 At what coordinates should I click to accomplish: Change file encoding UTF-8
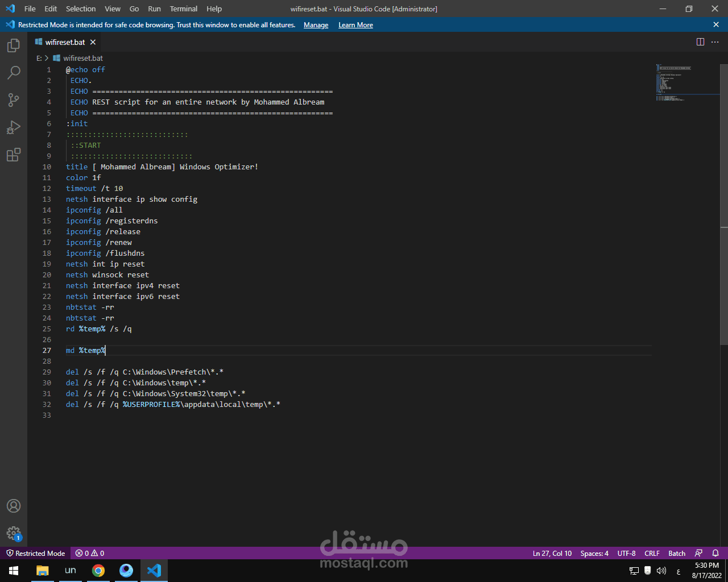click(627, 553)
